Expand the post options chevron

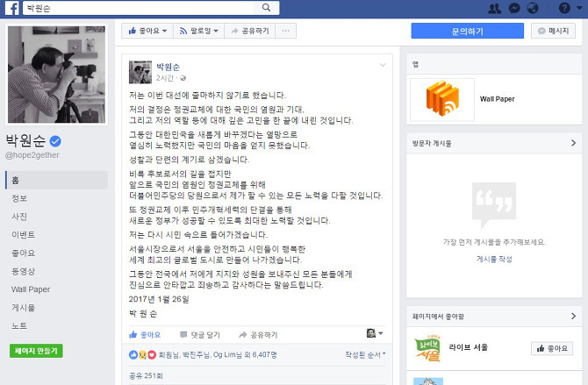[383, 65]
